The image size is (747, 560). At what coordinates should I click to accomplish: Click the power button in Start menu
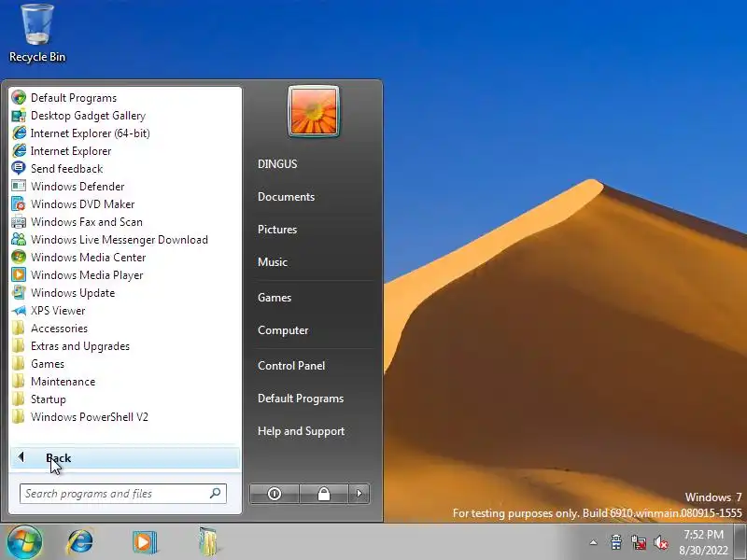tap(275, 494)
